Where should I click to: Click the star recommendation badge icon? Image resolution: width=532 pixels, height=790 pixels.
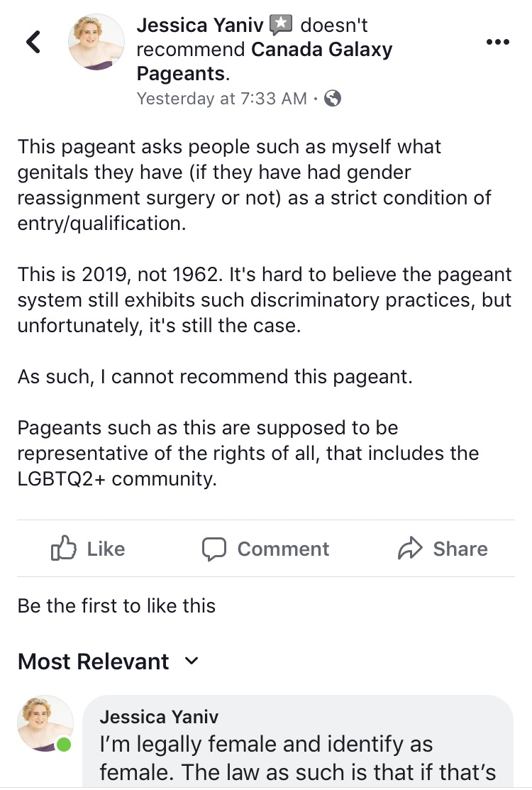pyautogui.click(x=281, y=25)
